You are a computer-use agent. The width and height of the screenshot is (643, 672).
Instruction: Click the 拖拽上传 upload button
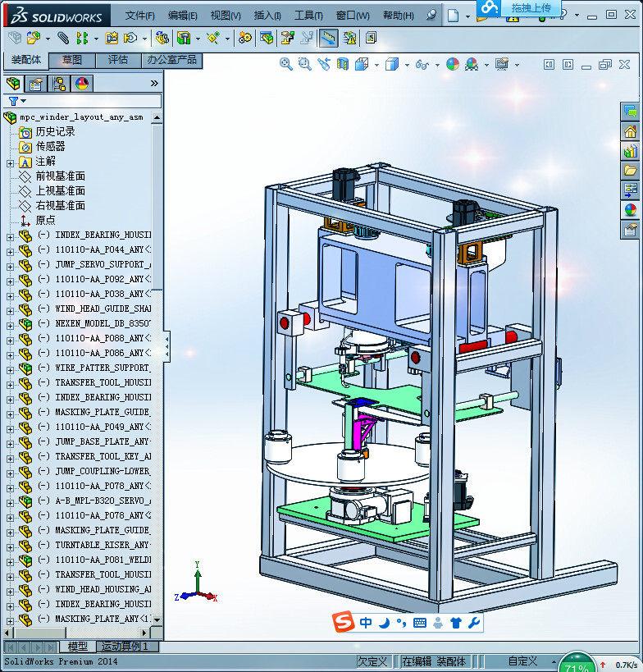[x=519, y=7]
